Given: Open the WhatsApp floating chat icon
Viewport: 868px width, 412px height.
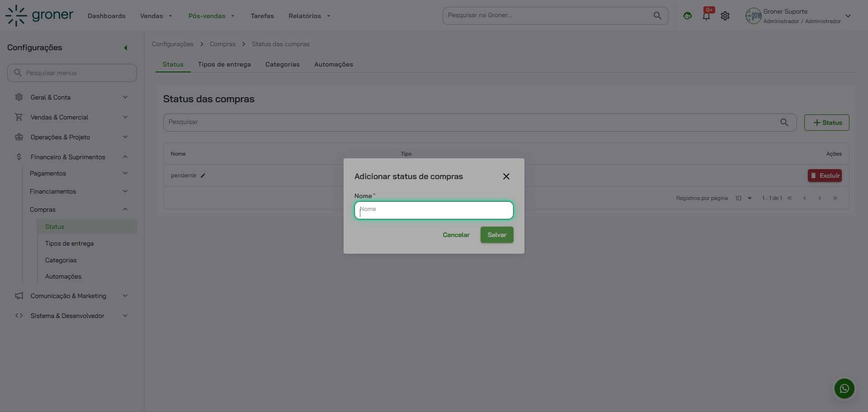Looking at the screenshot, I should point(844,388).
